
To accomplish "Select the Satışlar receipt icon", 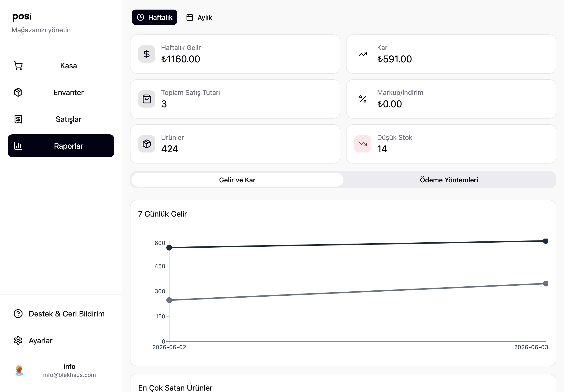I will click(18, 119).
